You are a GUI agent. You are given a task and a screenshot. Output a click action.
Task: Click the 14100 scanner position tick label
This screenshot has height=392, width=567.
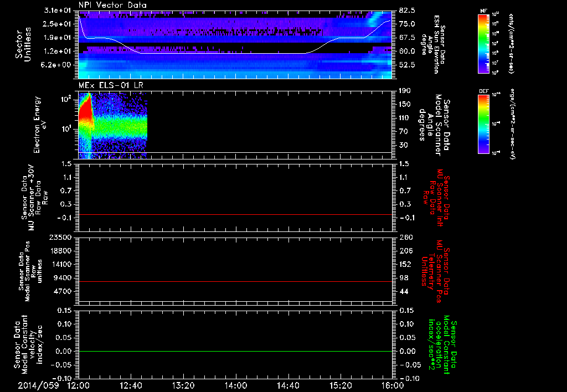pyautogui.click(x=60, y=264)
